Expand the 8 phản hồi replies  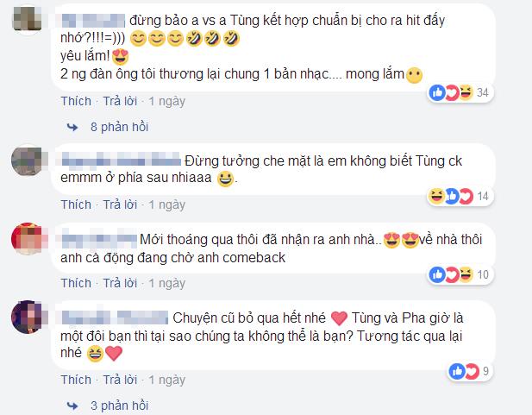tap(120, 127)
